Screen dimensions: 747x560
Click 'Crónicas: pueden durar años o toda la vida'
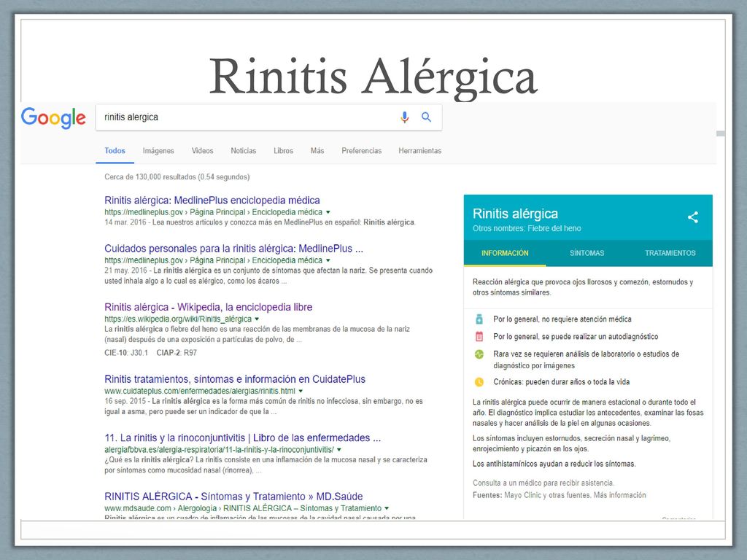pos(561,382)
